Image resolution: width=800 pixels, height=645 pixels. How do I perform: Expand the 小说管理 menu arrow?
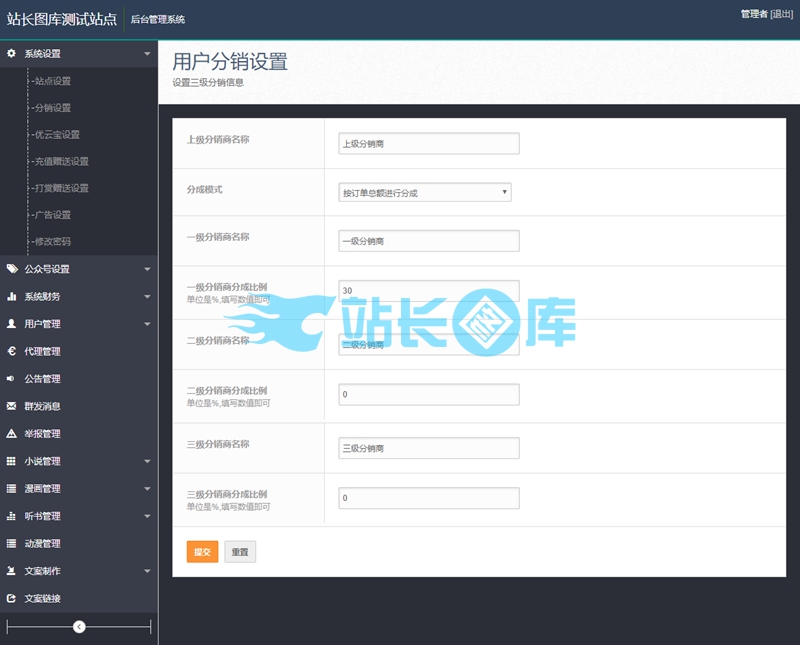(147, 462)
